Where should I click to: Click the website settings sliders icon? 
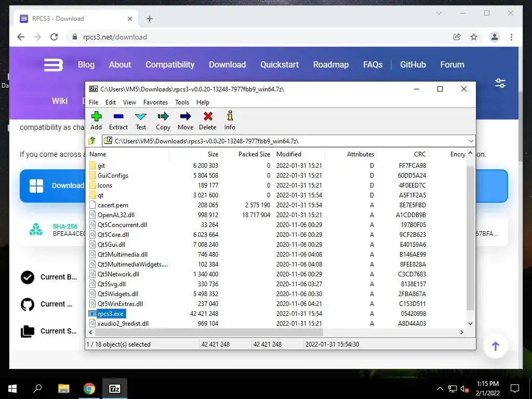(x=500, y=83)
